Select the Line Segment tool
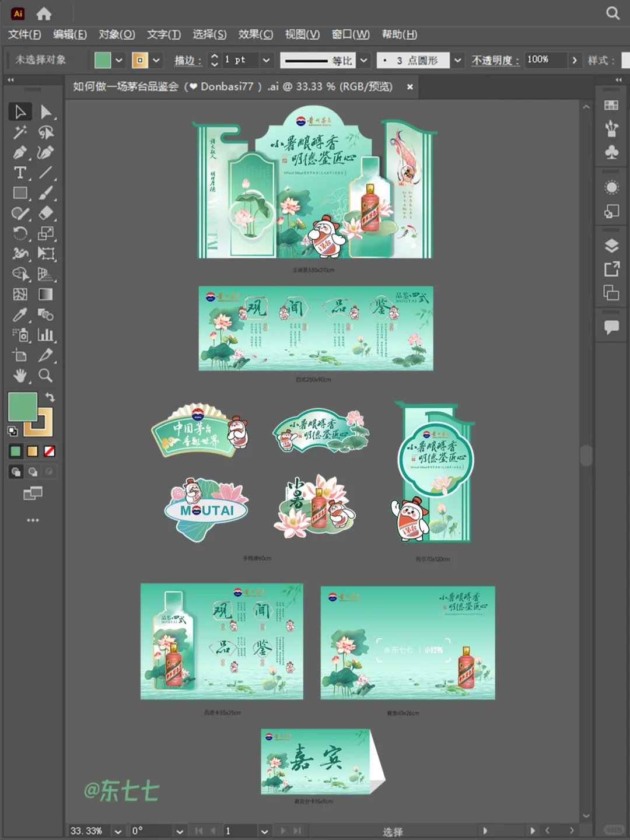 [45, 173]
